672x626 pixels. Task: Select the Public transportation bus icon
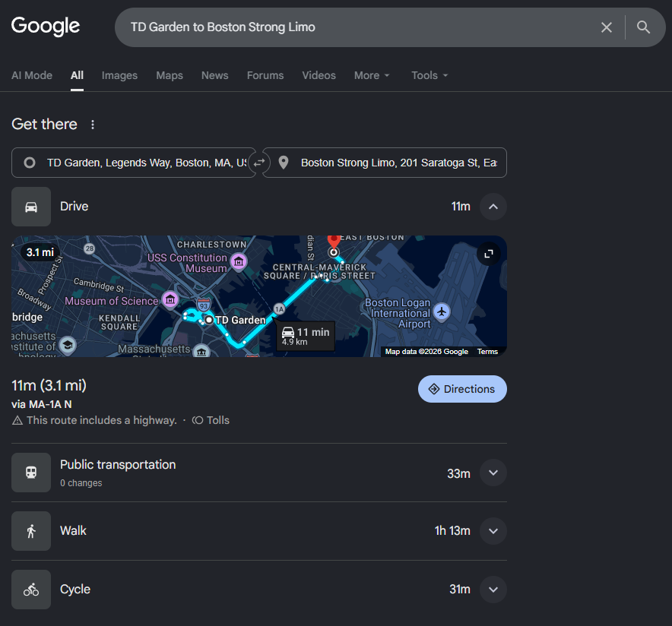pyautogui.click(x=31, y=473)
